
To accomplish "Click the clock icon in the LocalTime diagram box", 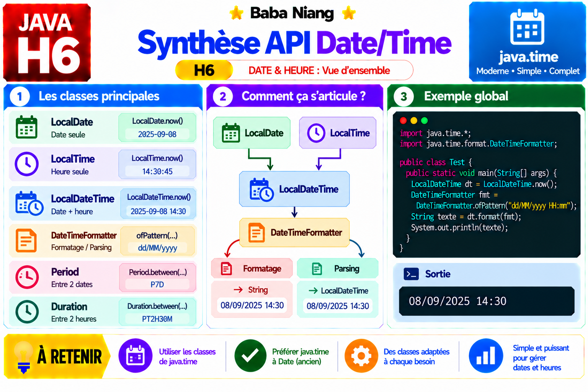I will (x=316, y=133).
